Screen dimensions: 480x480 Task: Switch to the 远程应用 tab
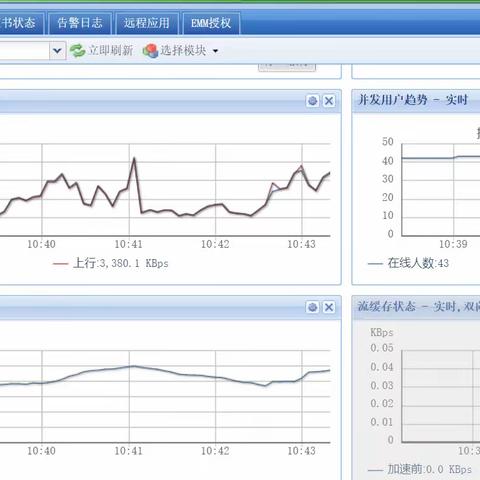click(147, 23)
